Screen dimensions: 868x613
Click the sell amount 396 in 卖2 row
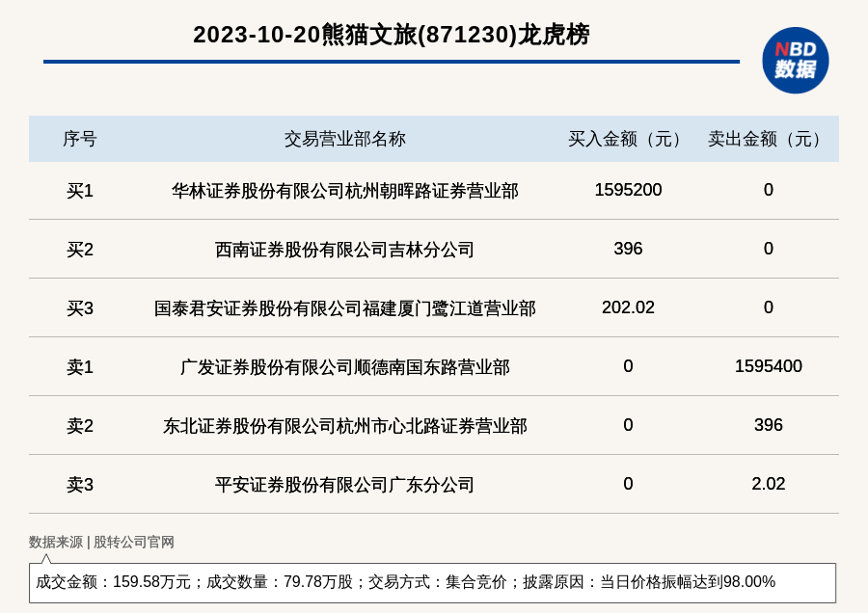[x=769, y=425]
